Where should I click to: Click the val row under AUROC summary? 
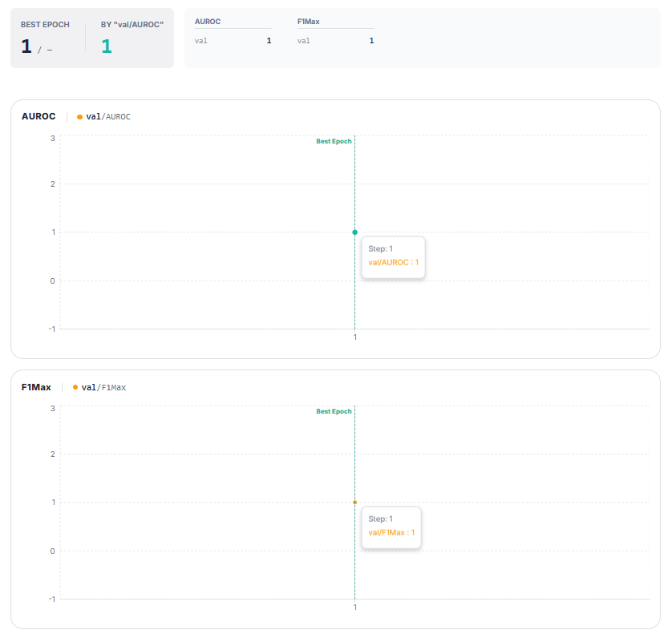pos(233,41)
